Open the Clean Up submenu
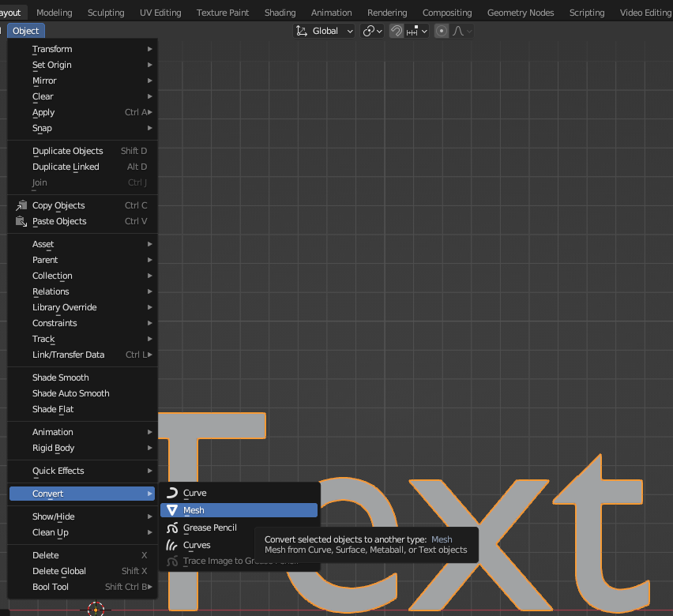The height and width of the screenshot is (616, 673). (x=82, y=532)
